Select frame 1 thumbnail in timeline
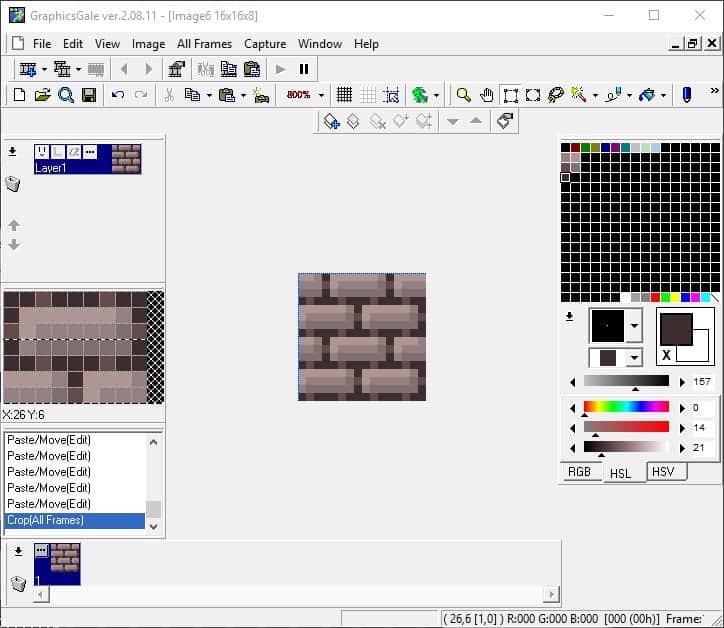 coord(57,564)
